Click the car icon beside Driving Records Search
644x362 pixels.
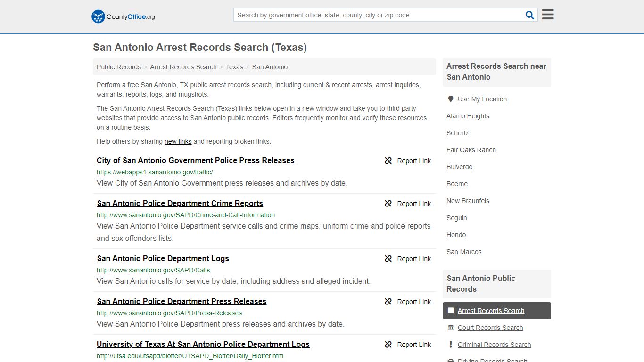pos(451,360)
